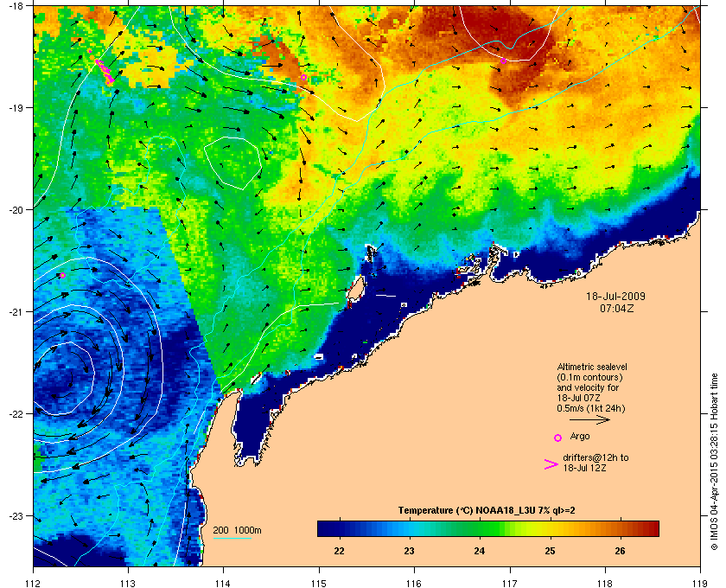
Task: Click the cyan bathymetry legend line
Action: click(x=232, y=538)
